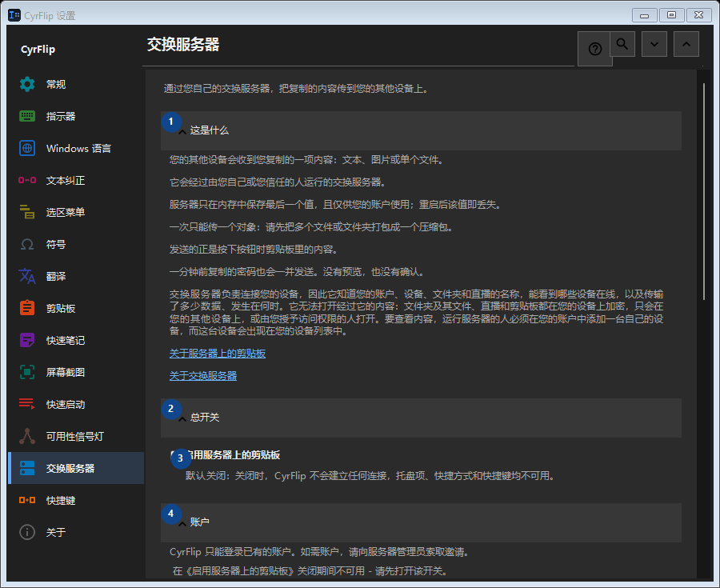720x588 pixels.
Task: Open 常规 settings via the gear icon
Action: pos(27,85)
